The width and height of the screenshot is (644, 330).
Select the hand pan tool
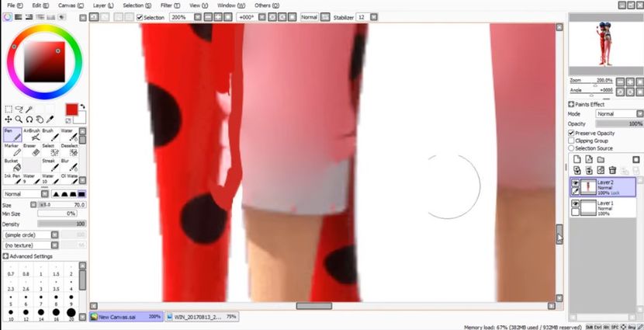point(40,120)
